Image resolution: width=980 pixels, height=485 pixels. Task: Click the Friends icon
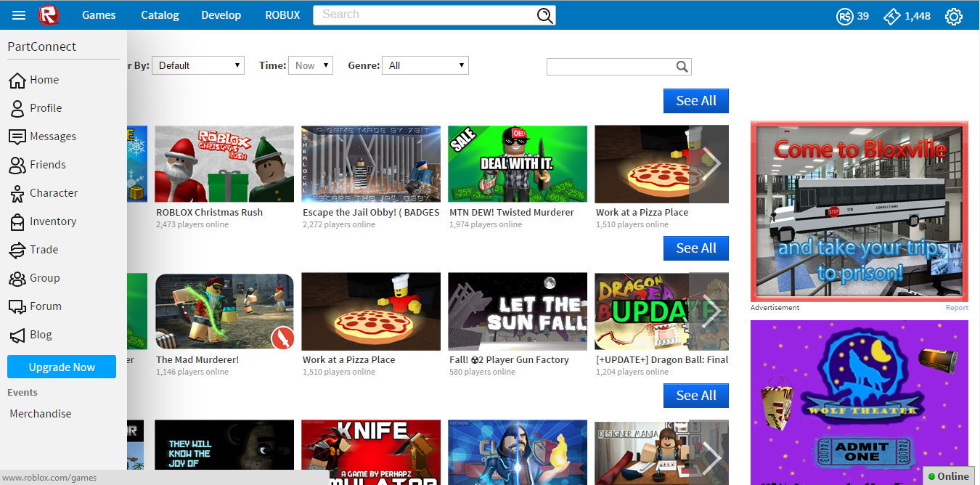click(x=18, y=165)
